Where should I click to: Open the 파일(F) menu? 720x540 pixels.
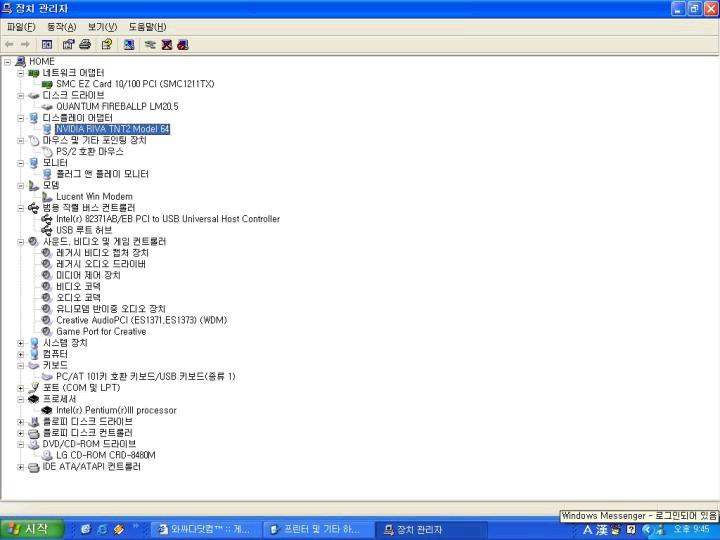click(x=21, y=27)
